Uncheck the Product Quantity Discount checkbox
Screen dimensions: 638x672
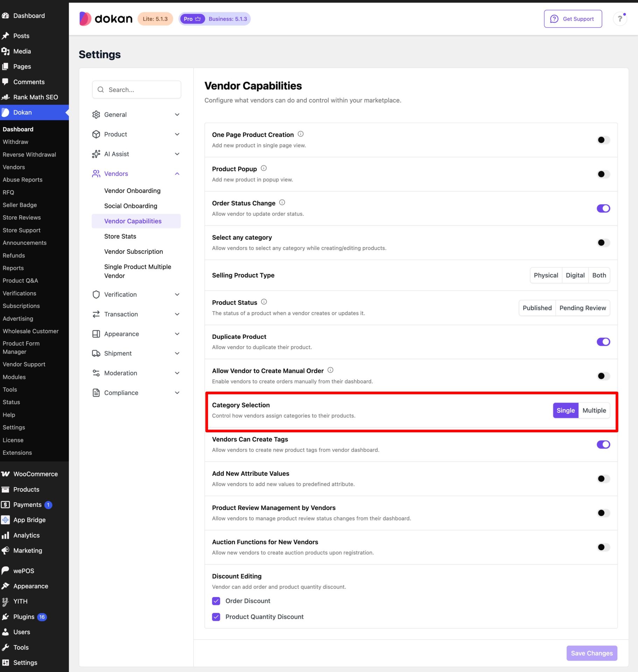pos(216,617)
